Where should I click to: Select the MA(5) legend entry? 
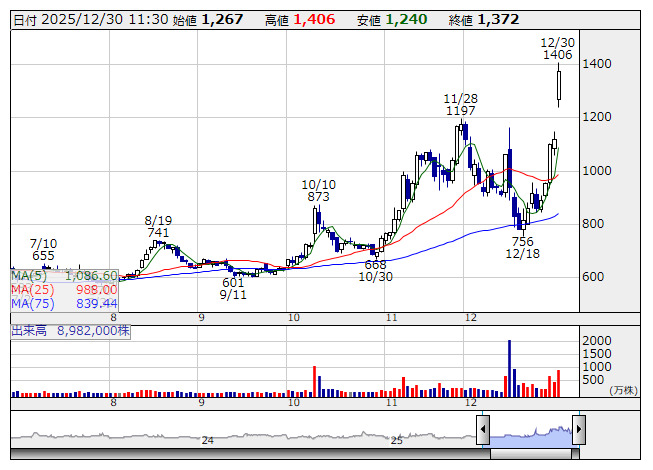[x=64, y=275]
